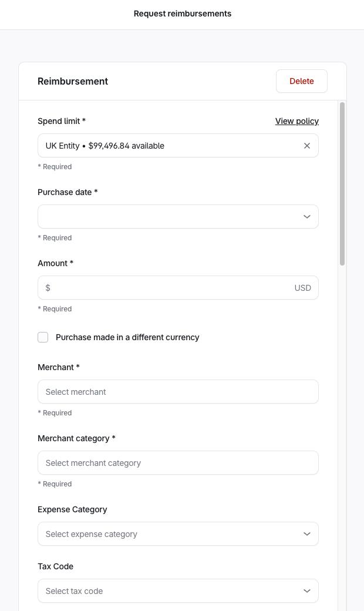Open Select expense category dropdown
The width and height of the screenshot is (364, 611).
tap(170, 534)
